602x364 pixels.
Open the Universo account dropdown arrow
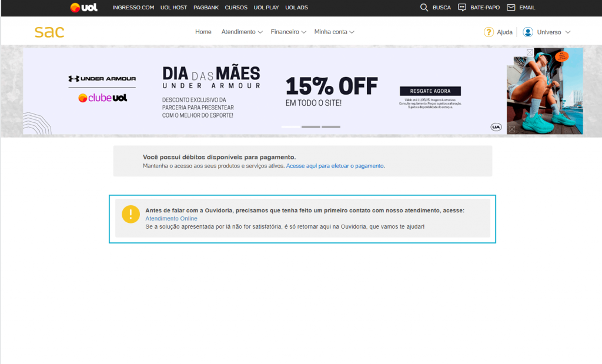tap(568, 32)
